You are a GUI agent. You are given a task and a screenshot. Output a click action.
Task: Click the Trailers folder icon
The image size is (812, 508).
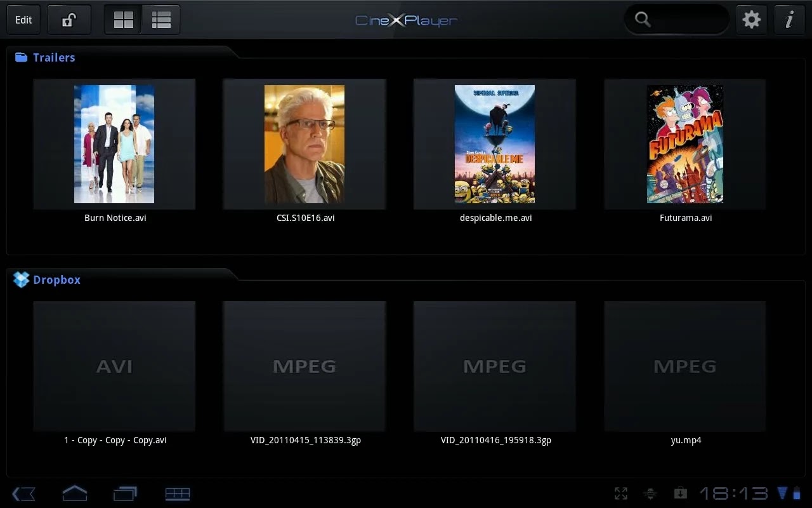pos(22,57)
